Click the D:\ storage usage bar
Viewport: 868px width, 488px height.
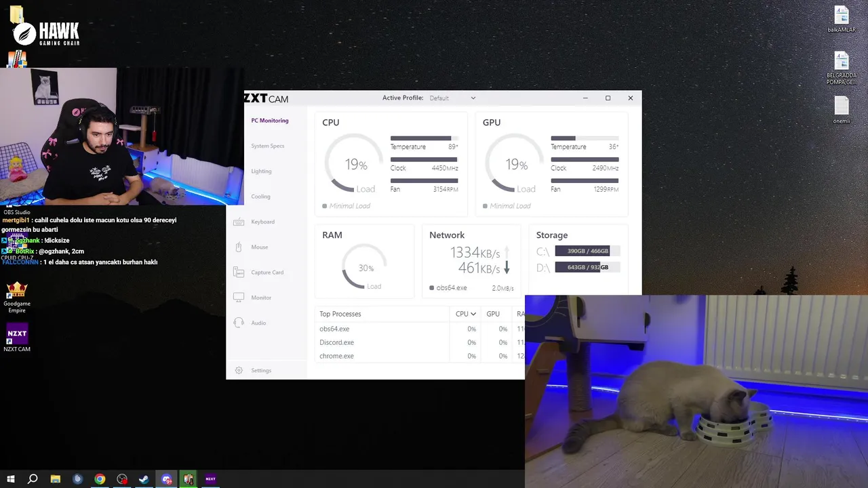[x=587, y=267]
